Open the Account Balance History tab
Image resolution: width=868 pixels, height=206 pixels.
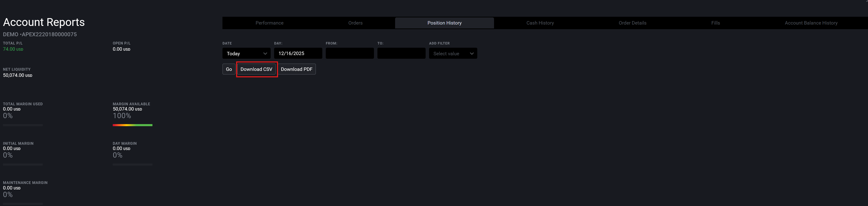pyautogui.click(x=811, y=23)
